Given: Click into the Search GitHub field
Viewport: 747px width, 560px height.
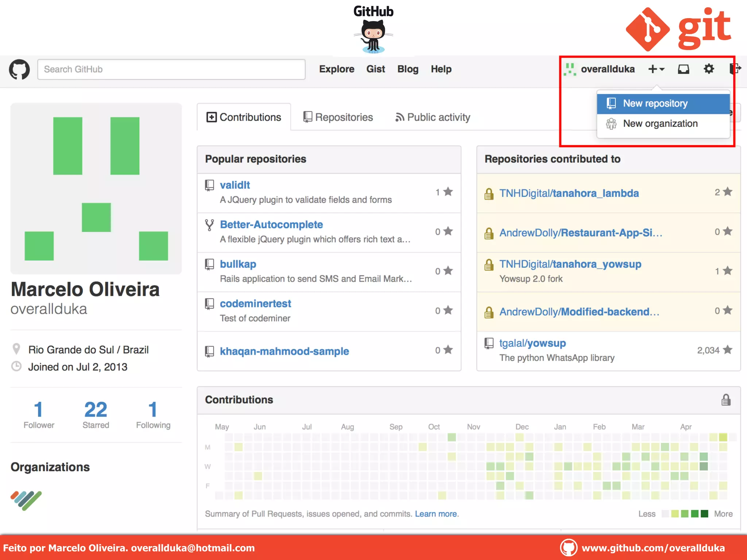Looking at the screenshot, I should tap(171, 69).
